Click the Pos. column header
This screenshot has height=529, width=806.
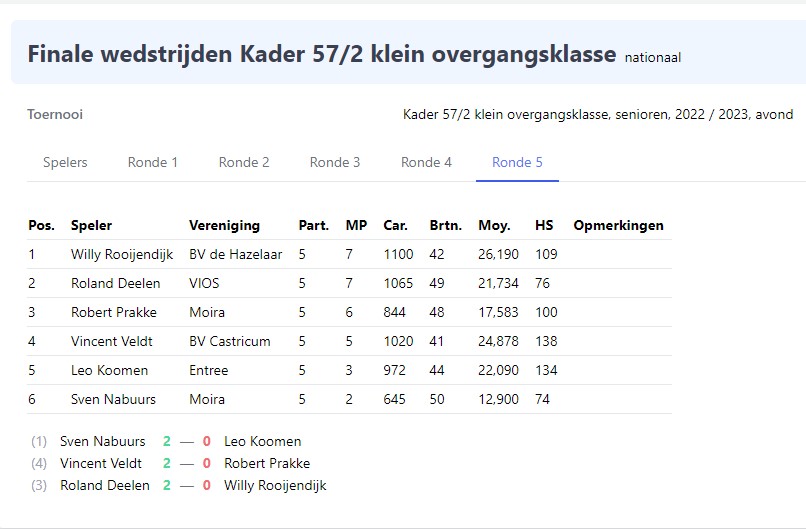pos(42,225)
